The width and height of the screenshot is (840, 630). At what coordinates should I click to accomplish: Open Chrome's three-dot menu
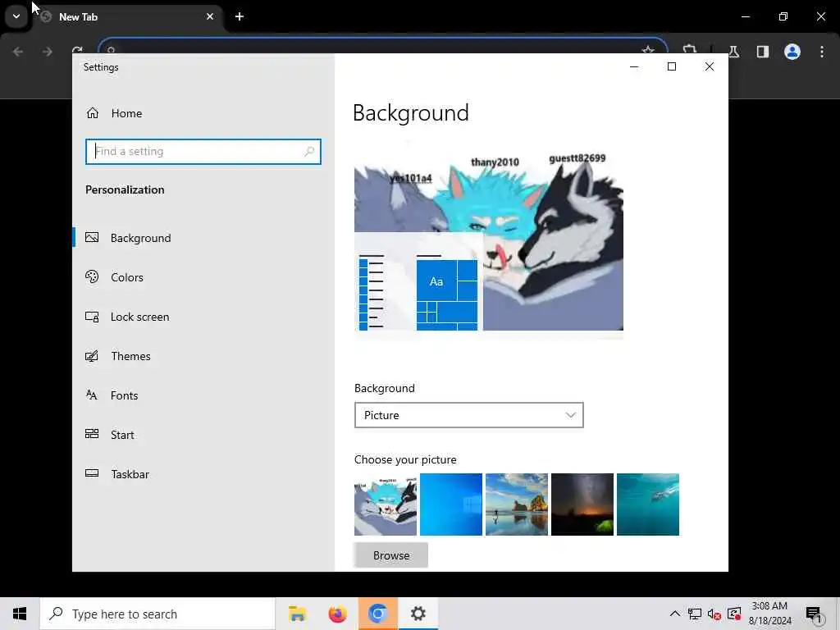point(822,52)
